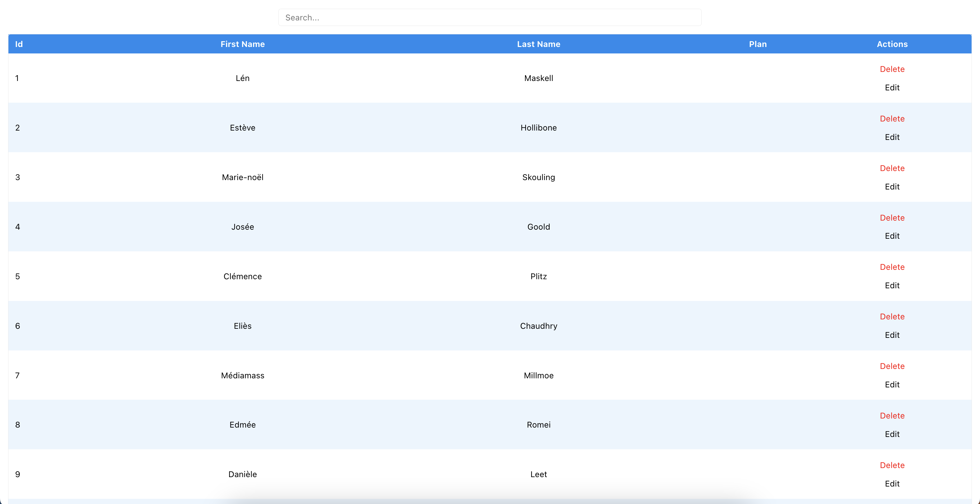
Task: Click the Plan column header
Action: (x=757, y=44)
